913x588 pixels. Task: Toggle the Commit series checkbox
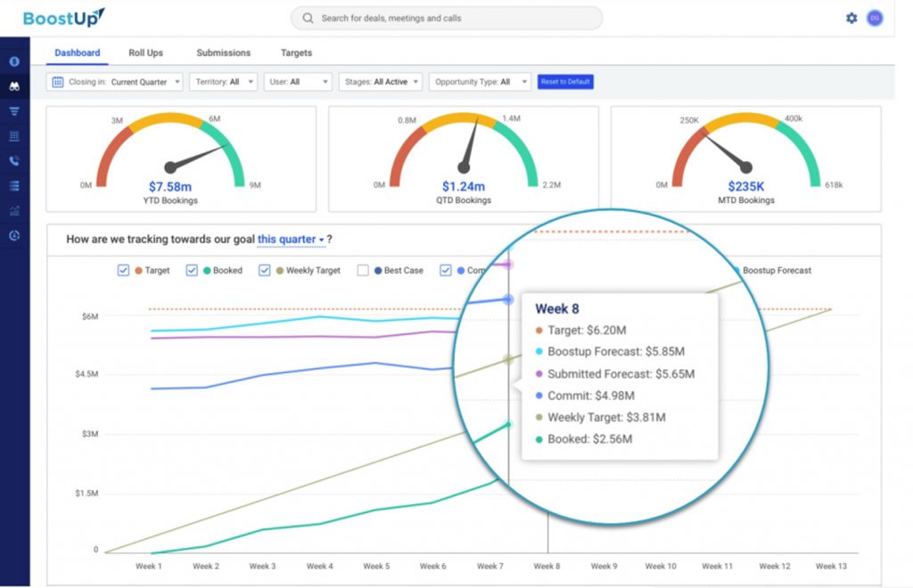(x=446, y=271)
